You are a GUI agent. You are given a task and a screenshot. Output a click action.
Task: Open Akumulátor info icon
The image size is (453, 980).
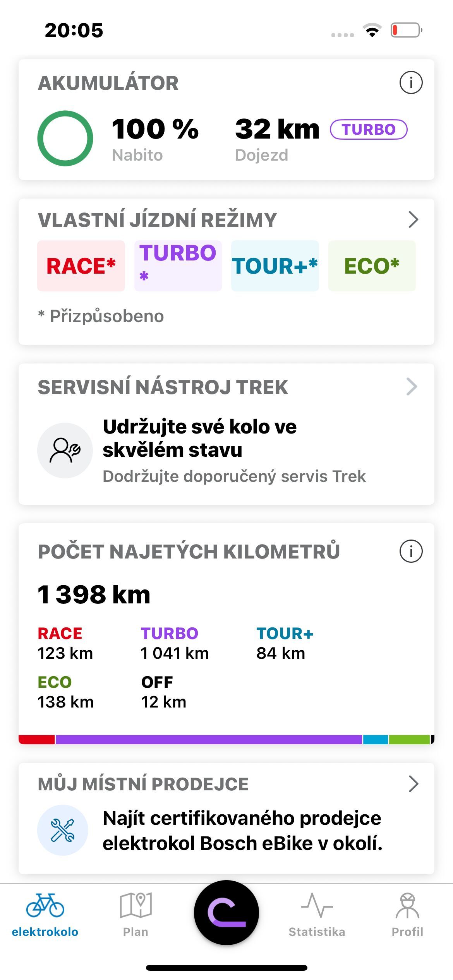tap(411, 82)
